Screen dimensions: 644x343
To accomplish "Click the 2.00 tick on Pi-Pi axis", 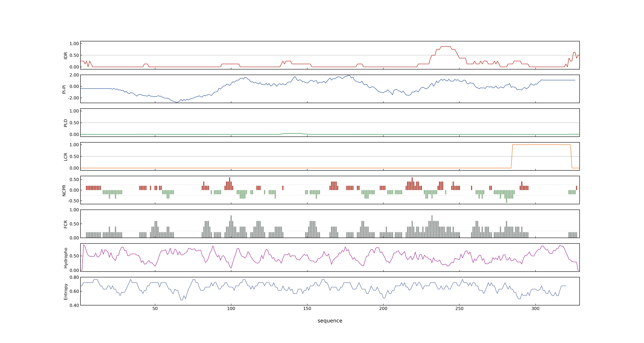I will tap(74, 75).
